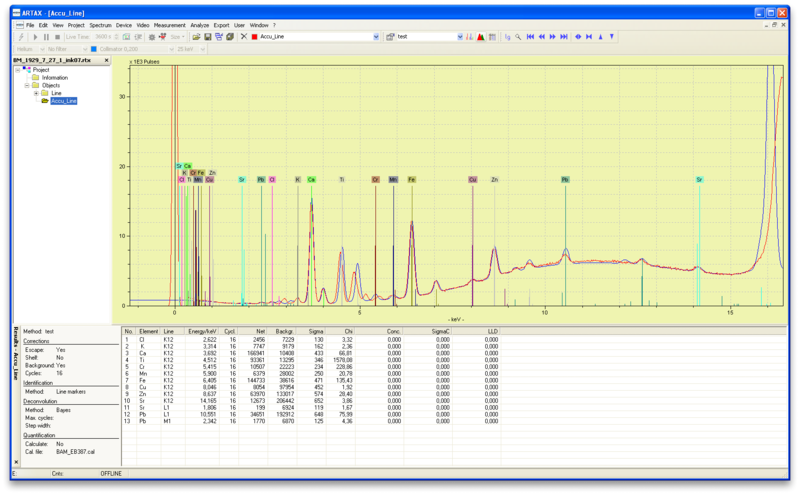This screenshot has height=495, width=800.
Task: Open the test method dropdown
Action: click(460, 37)
